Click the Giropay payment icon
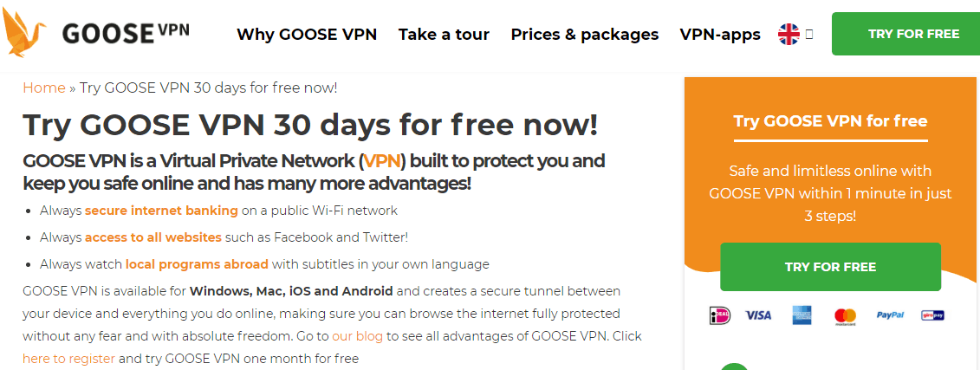The image size is (980, 370). (x=932, y=315)
